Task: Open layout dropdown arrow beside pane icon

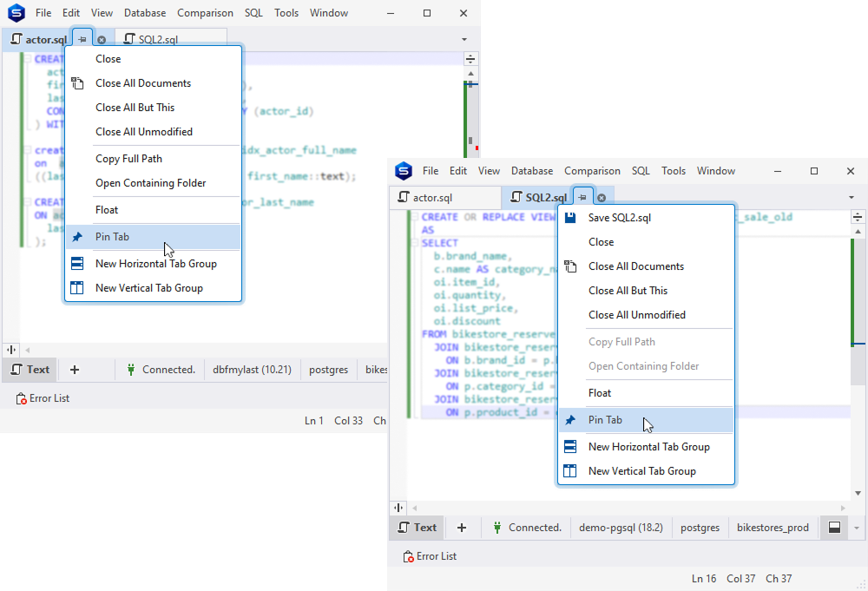Action: click(x=857, y=528)
